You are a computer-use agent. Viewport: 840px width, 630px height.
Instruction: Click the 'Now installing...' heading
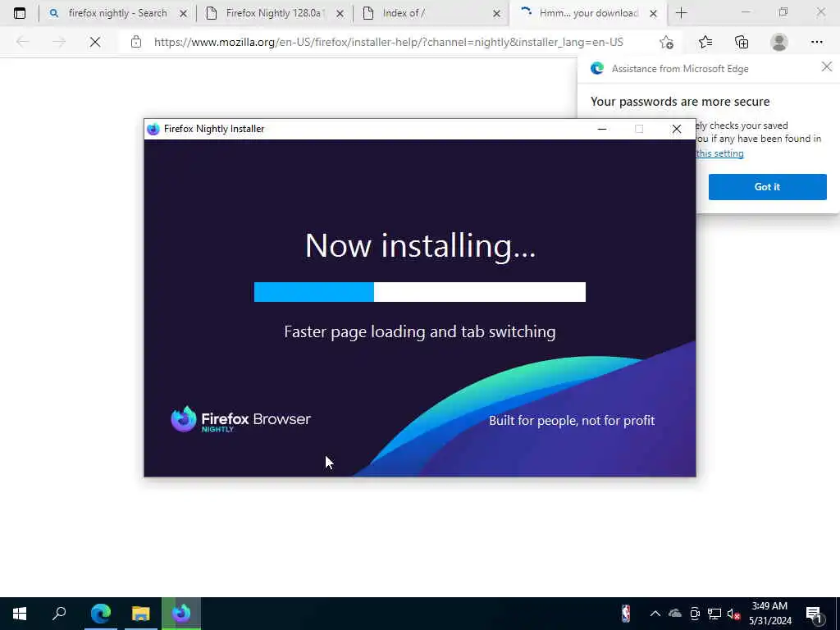420,245
